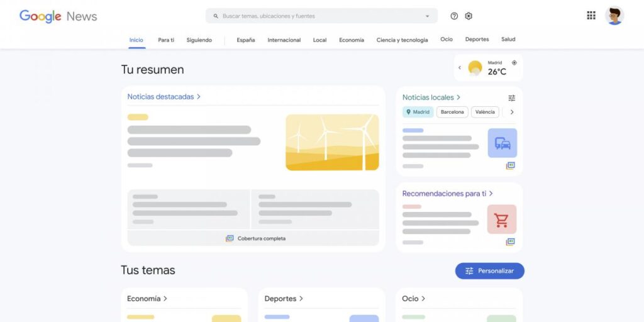The image size is (644, 322).
Task: Go to previous weather panel arrow
Action: click(x=460, y=68)
